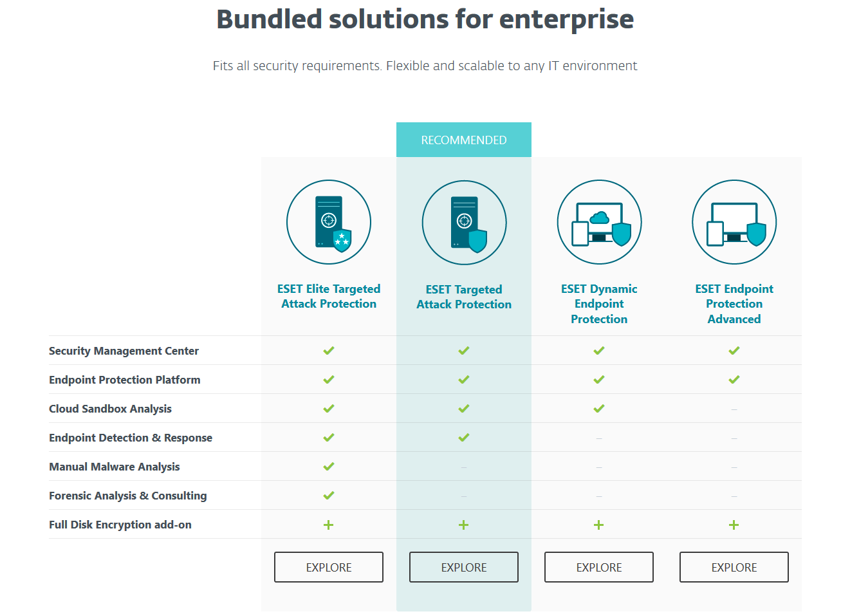Viewport: 841px width, 616px height.
Task: Click the Manual Malware Analysis row label
Action: (115, 467)
